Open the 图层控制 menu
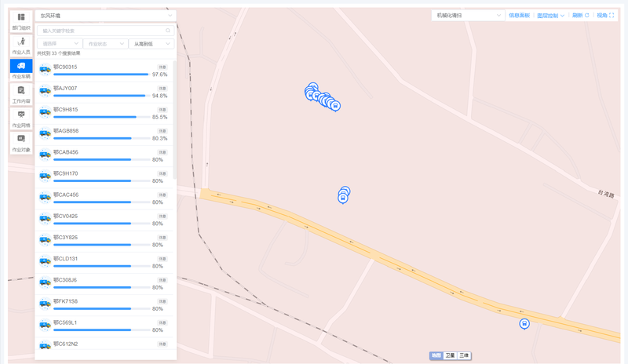The width and height of the screenshot is (628, 364). [x=551, y=16]
